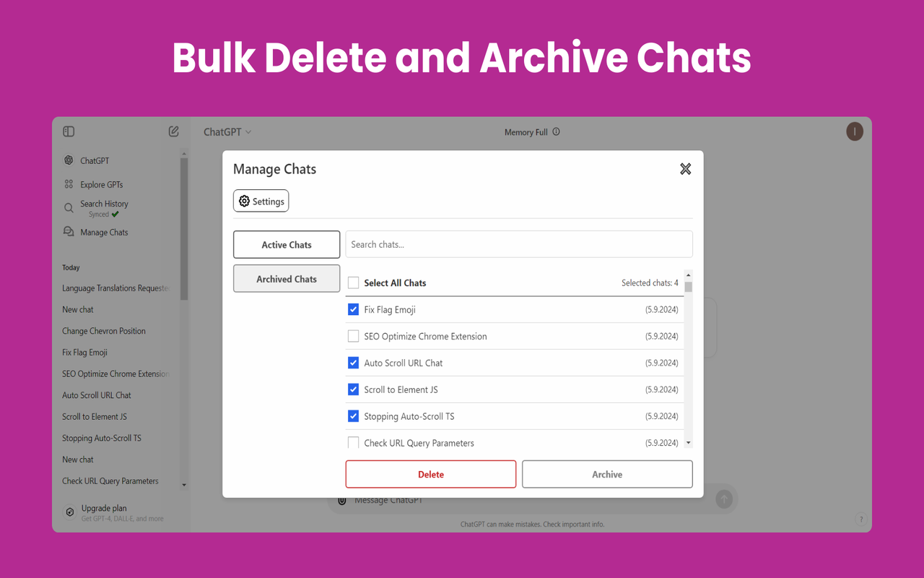Click the red Delete button

coord(431,475)
